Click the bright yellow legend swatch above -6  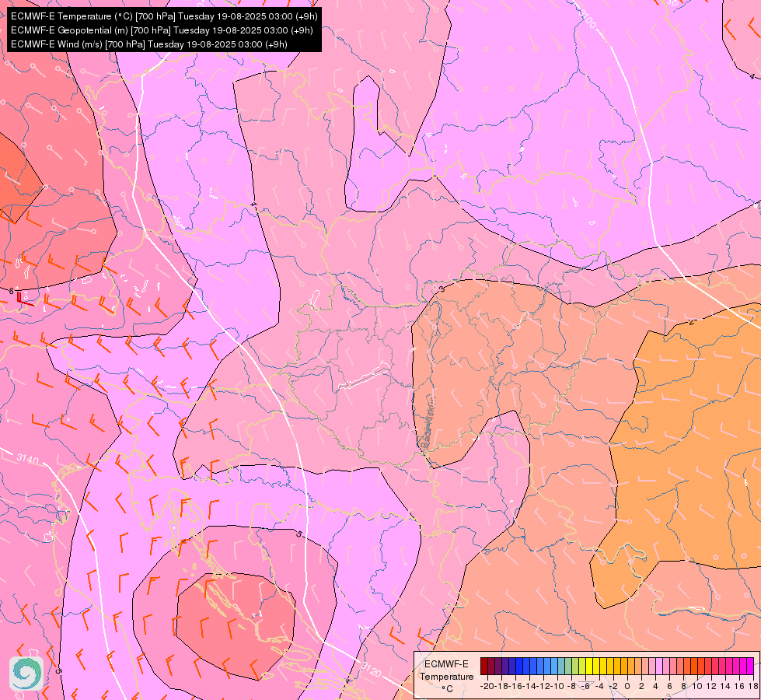click(588, 666)
